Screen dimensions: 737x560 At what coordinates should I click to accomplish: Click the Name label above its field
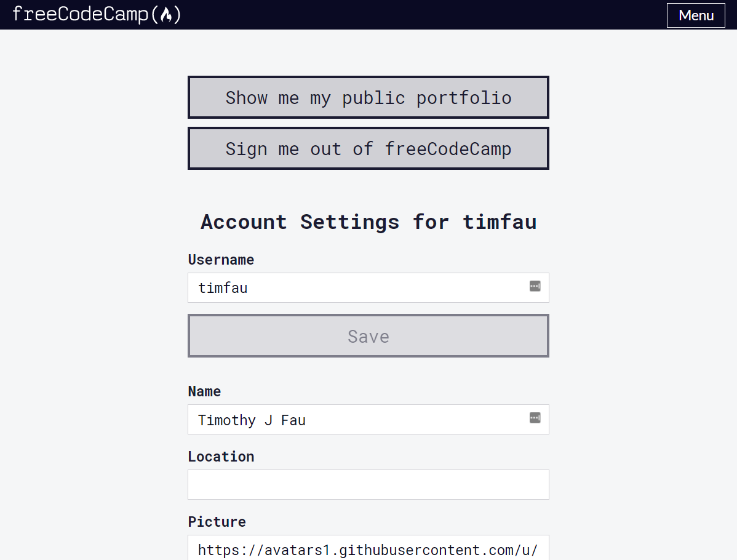[204, 391]
